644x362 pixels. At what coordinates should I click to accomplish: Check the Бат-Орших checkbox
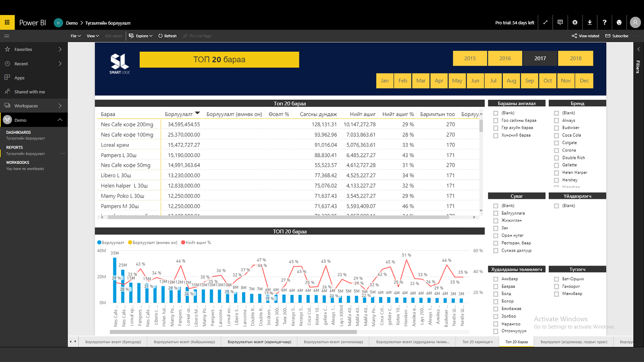[x=556, y=279]
